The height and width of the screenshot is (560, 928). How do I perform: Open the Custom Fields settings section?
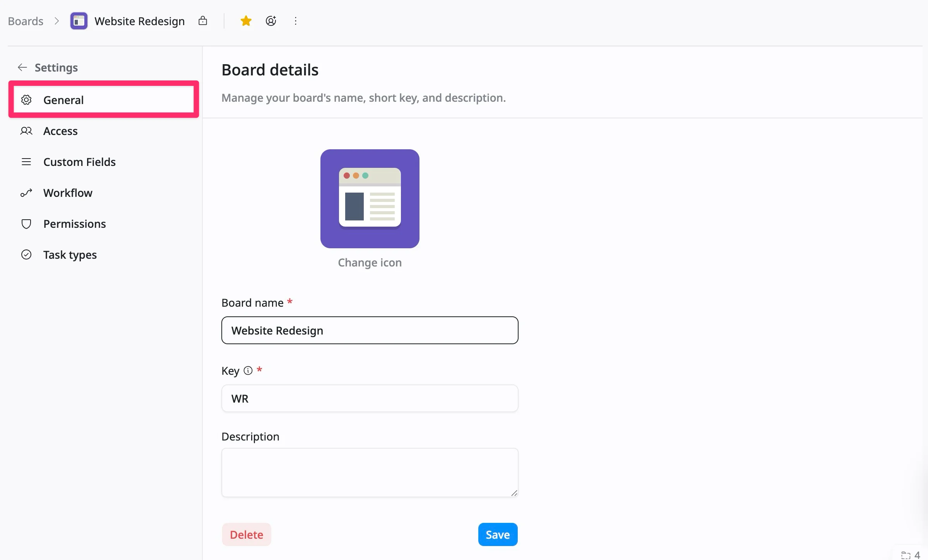(104, 162)
